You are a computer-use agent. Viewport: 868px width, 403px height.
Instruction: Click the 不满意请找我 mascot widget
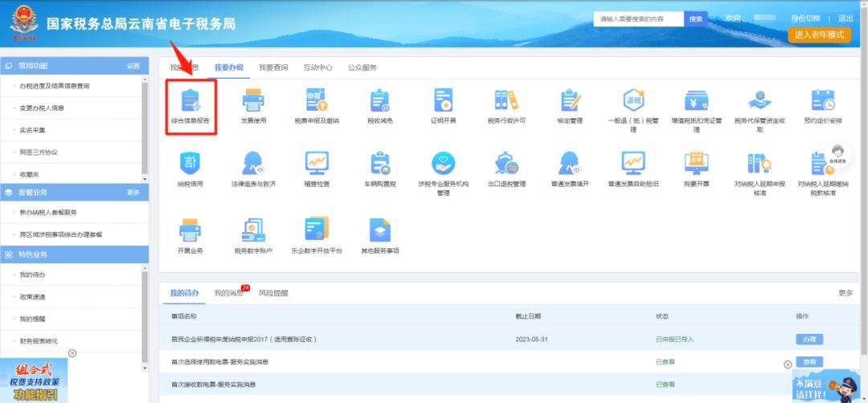pyautogui.click(x=826, y=387)
